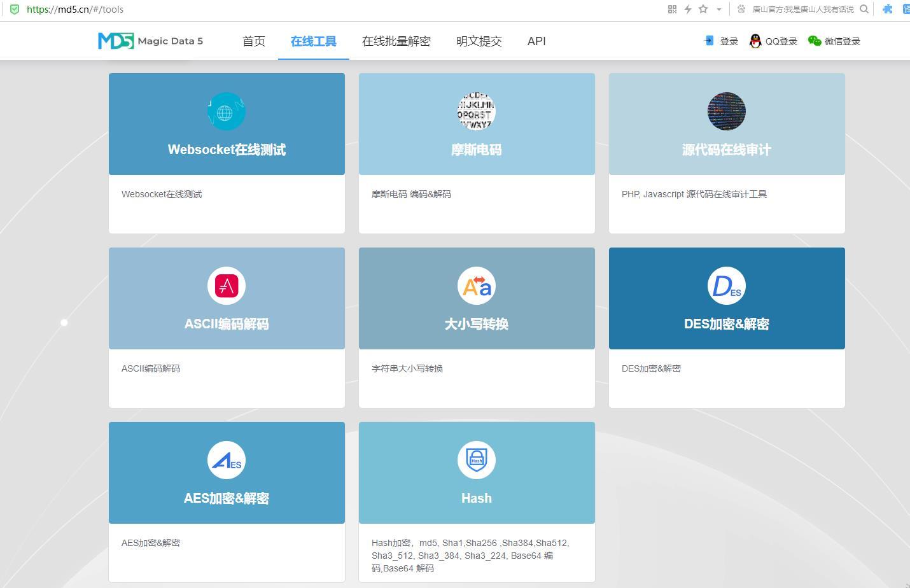Viewport: 910px width, 588px height.
Task: Click the browser extensions puzzle icon
Action: [888, 9]
